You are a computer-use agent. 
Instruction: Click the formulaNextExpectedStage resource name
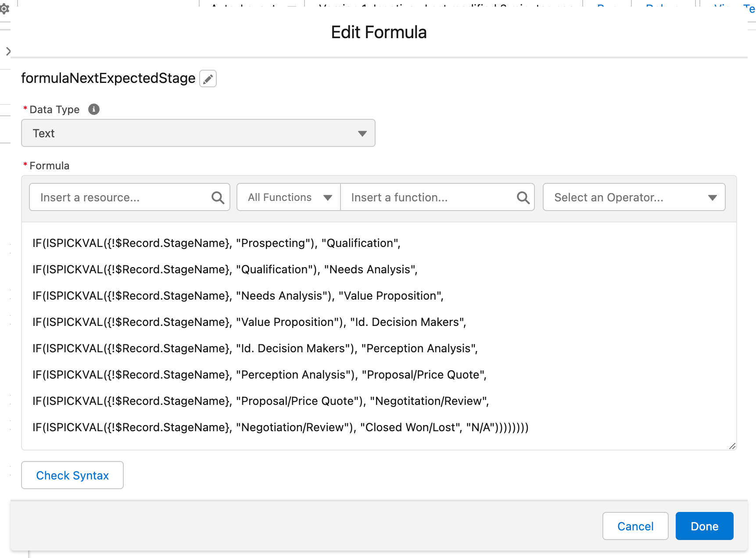pyautogui.click(x=108, y=78)
